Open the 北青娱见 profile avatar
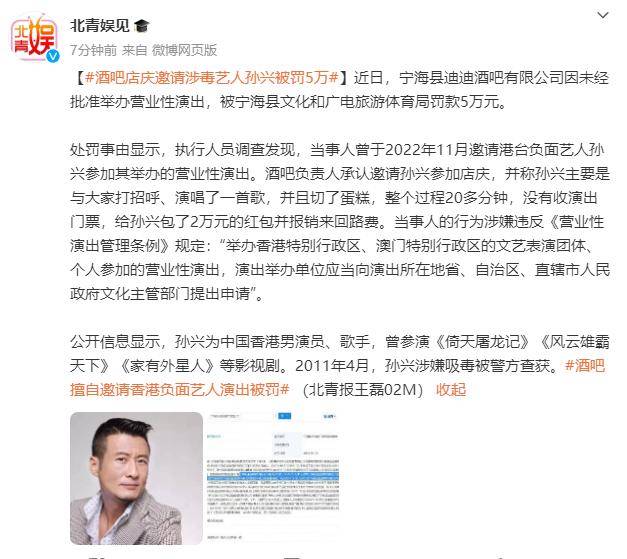 34,38
